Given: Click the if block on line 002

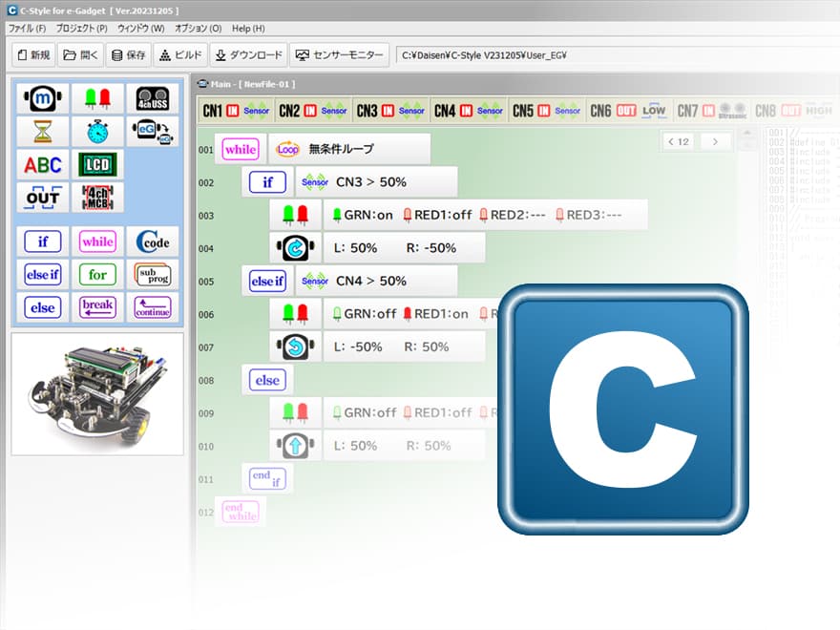Looking at the screenshot, I should (268, 182).
